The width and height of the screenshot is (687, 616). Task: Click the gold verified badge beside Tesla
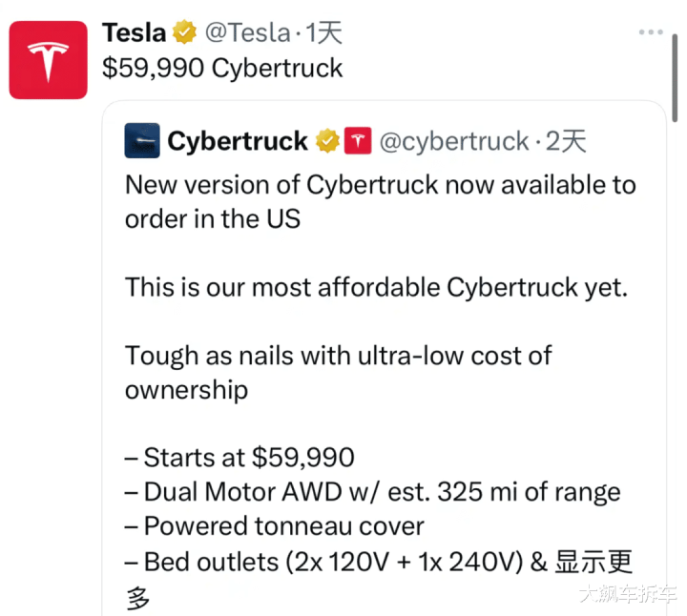[x=183, y=33]
